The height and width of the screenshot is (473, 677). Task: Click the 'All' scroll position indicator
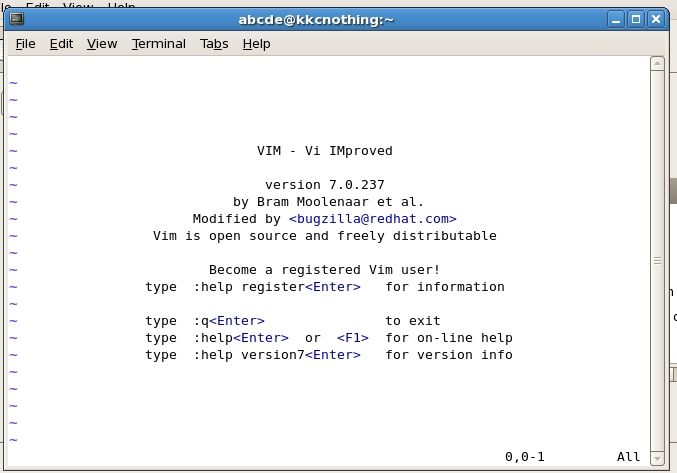[x=629, y=457]
